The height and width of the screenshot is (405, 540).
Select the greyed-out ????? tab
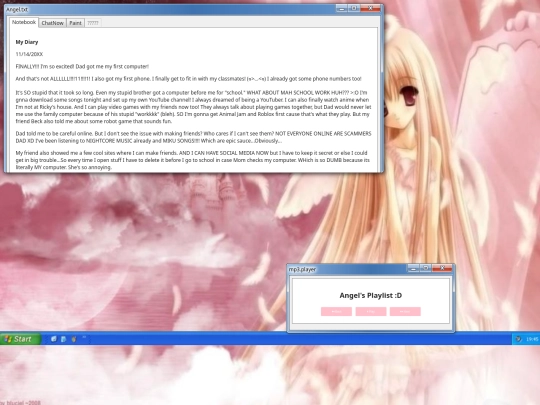point(93,23)
